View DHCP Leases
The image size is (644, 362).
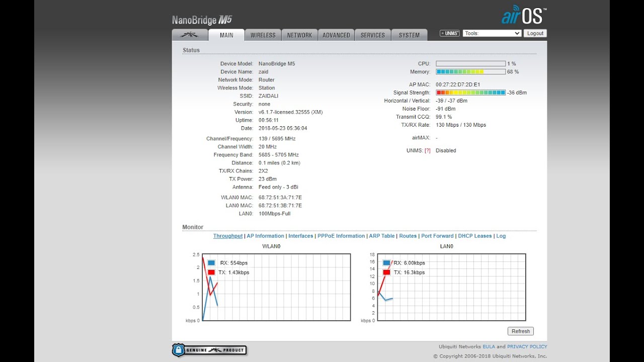click(475, 236)
